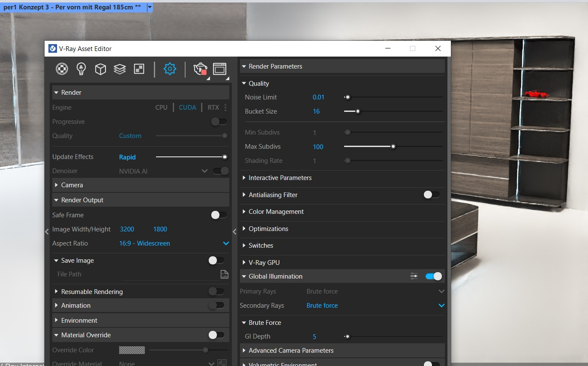Enable the Antialiasing Filter toggle
588x366 pixels.
click(432, 195)
